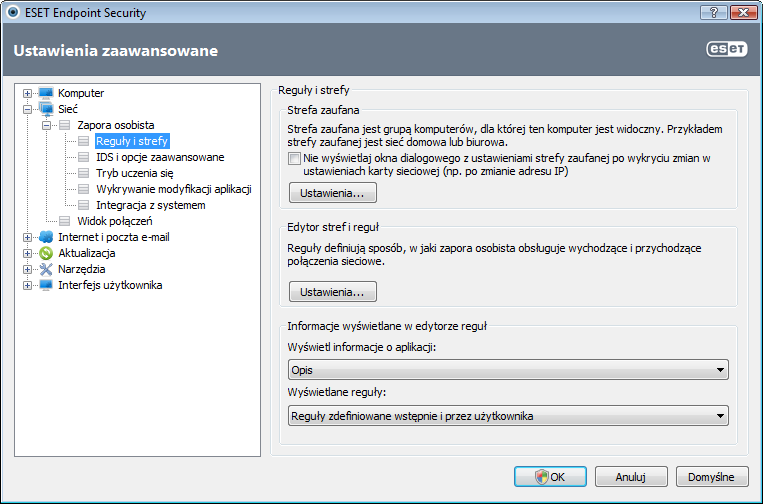763x504 pixels.
Task: Select Interfejs użytkownika tree item
Action: tap(110, 285)
